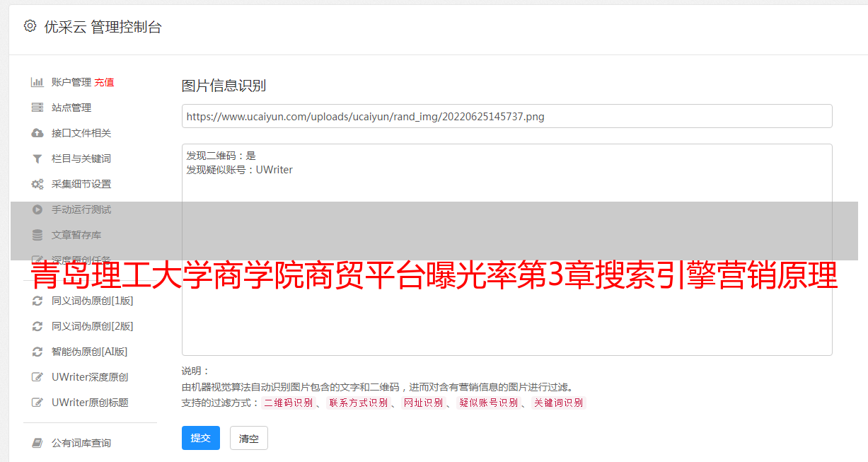Click the 支持的过滤方式： label
868x462 pixels.
coord(221,403)
